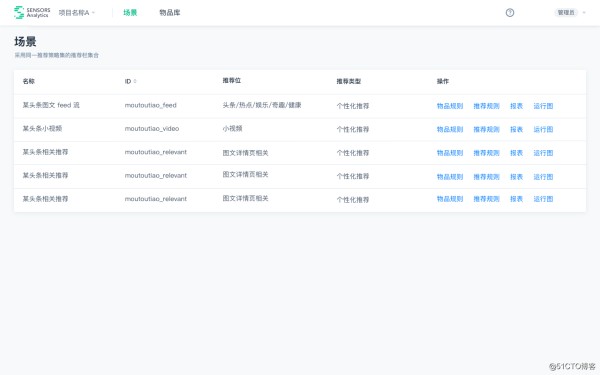Click the moutoutiao_video ID cell
The image size is (600, 375).
[x=152, y=129]
